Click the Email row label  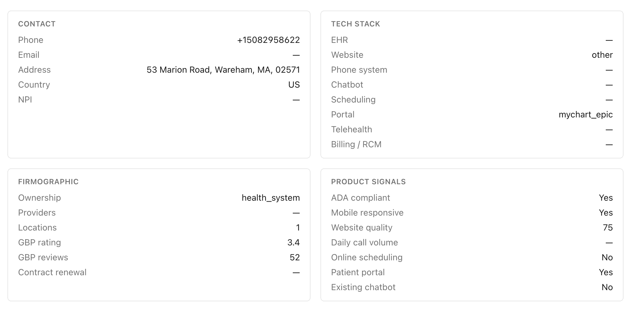(29, 55)
